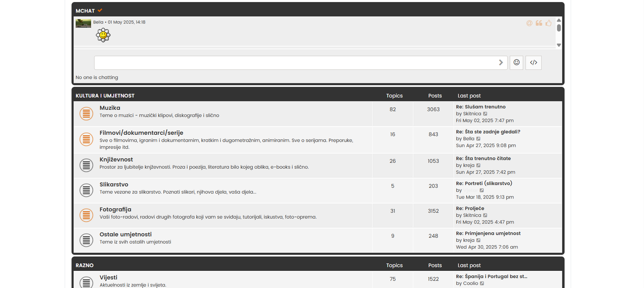Click the Muzika forum unread icon
The image size is (644, 288).
[x=87, y=114]
